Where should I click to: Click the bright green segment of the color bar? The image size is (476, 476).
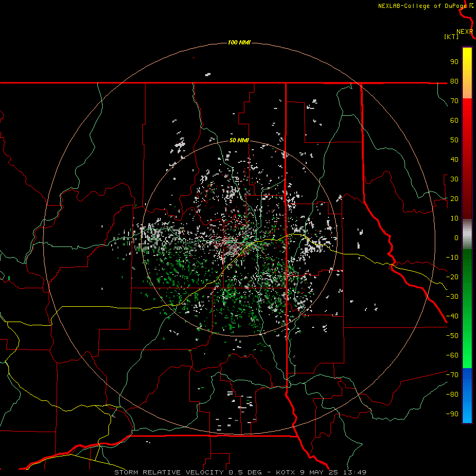tap(467, 308)
